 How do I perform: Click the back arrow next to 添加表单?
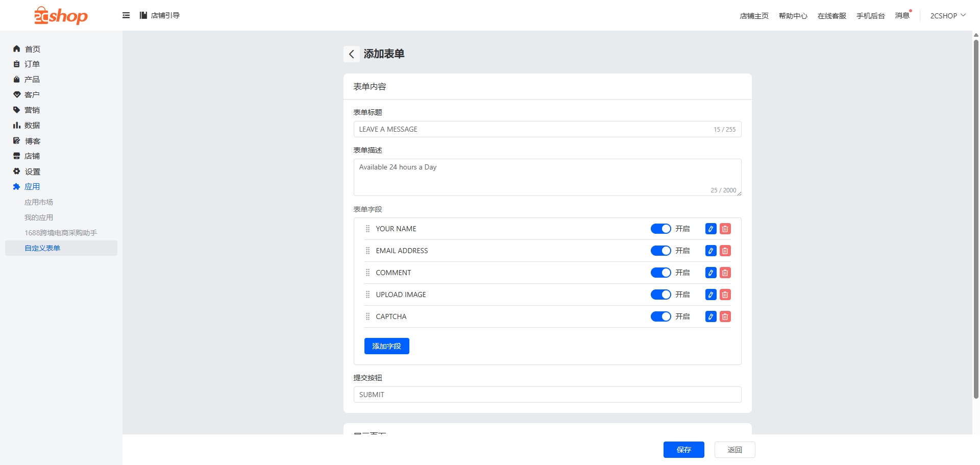click(x=351, y=54)
